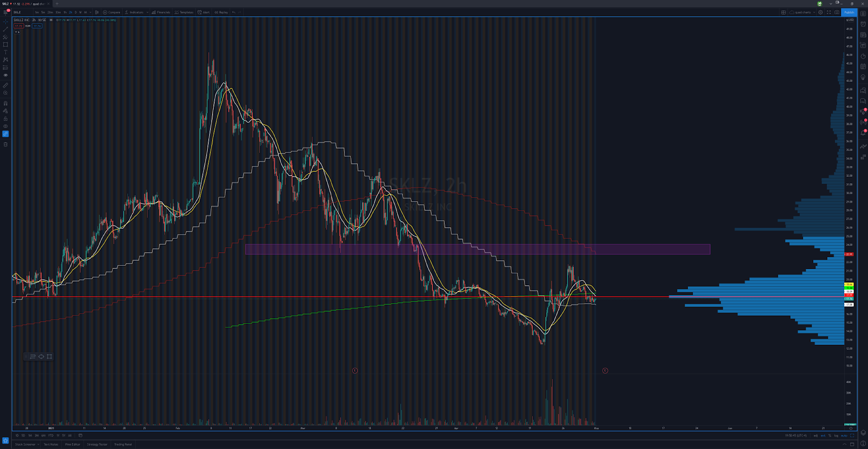Select the purple rectangle zone on chart
The width and height of the screenshot is (868, 449).
[x=477, y=249]
